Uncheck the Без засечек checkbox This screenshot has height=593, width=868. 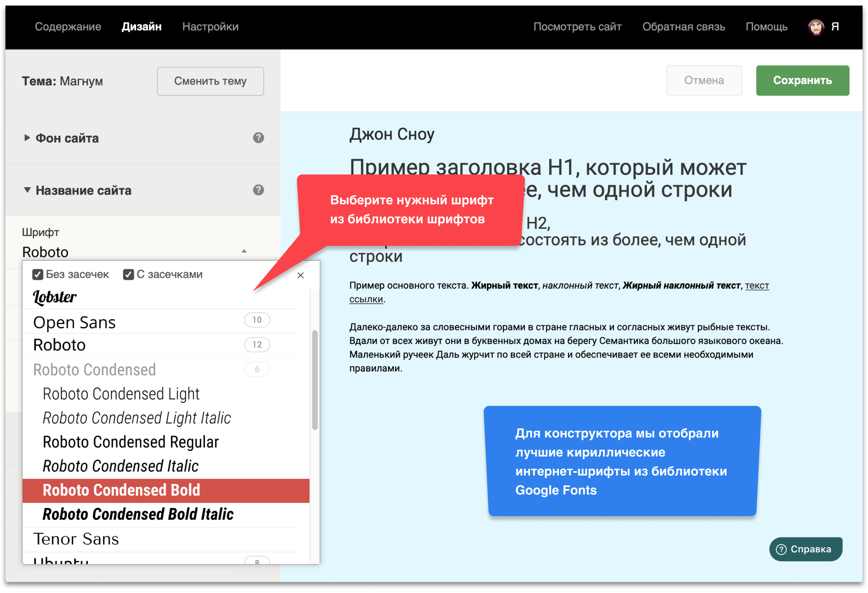(x=38, y=275)
